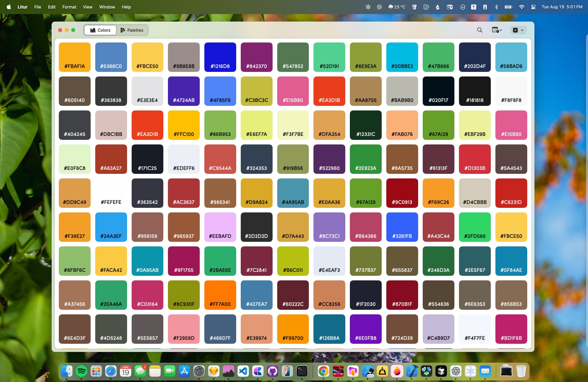Open Sketch from the dock
Image resolution: width=588 pixels, height=382 pixels.
[214, 371]
